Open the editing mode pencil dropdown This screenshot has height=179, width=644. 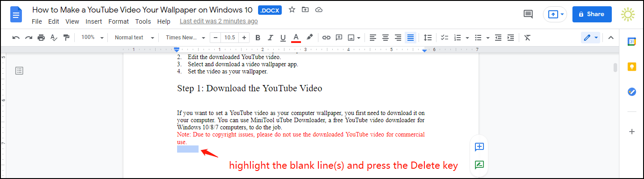coord(591,38)
